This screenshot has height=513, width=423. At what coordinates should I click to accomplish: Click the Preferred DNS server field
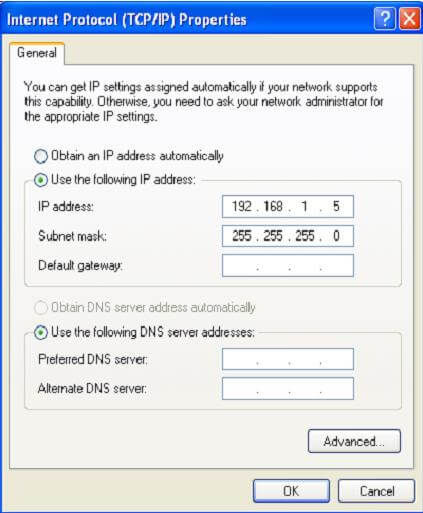[288, 359]
